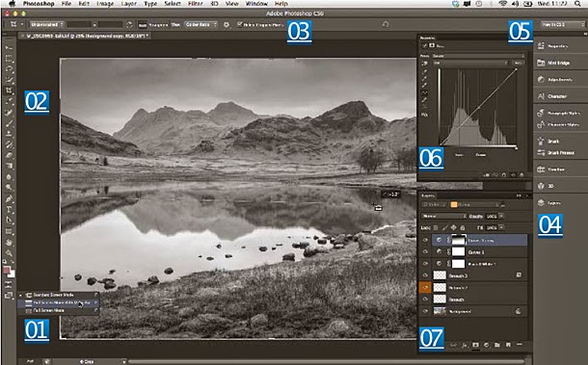
Task: Open the Opacity slider arrow
Action: coord(501,217)
